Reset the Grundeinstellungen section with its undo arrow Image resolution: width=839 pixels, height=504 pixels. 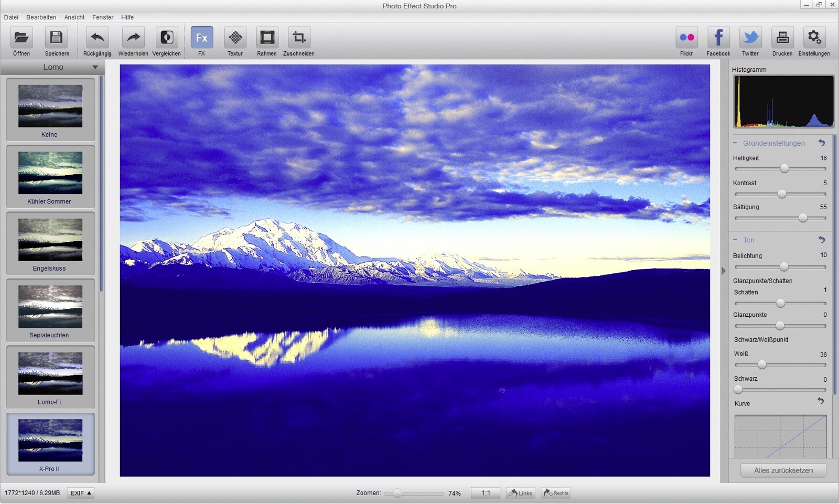pyautogui.click(x=822, y=143)
